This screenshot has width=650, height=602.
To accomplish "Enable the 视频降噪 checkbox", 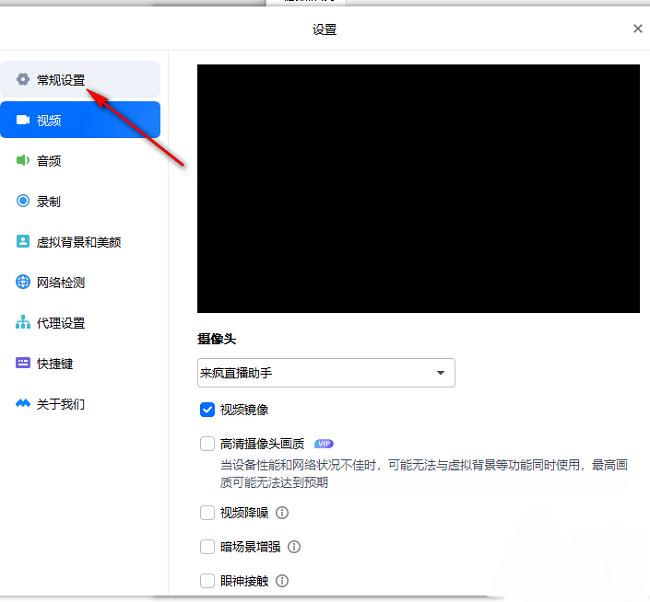I will click(207, 513).
